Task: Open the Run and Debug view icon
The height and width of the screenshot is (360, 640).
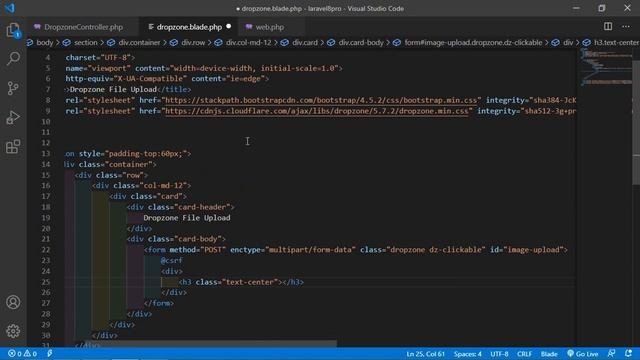Action: pyautogui.click(x=13, y=118)
